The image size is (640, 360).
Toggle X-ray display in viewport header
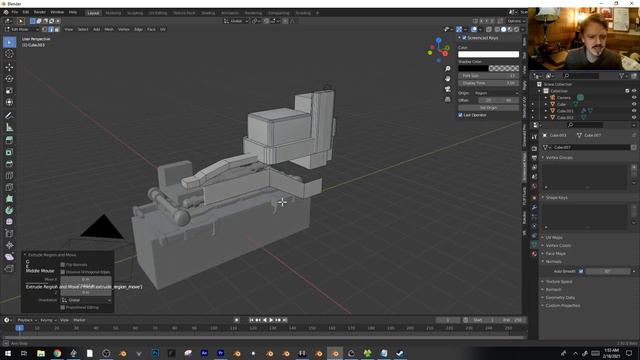pos(489,29)
